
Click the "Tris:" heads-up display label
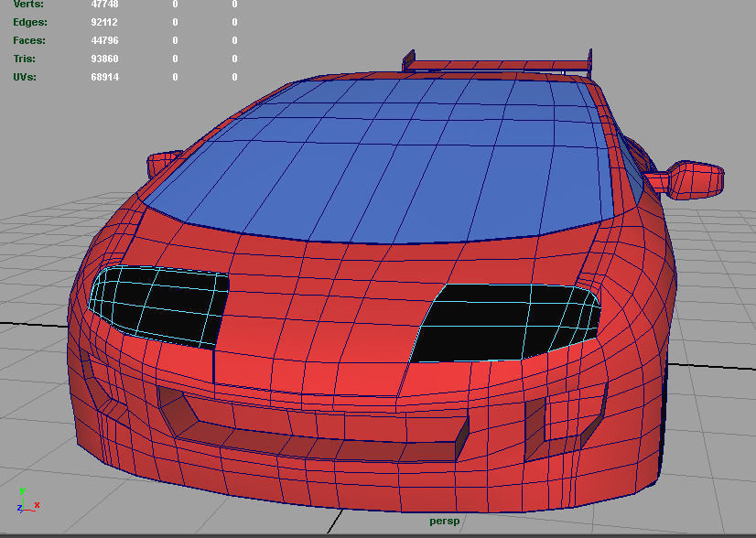click(25, 59)
